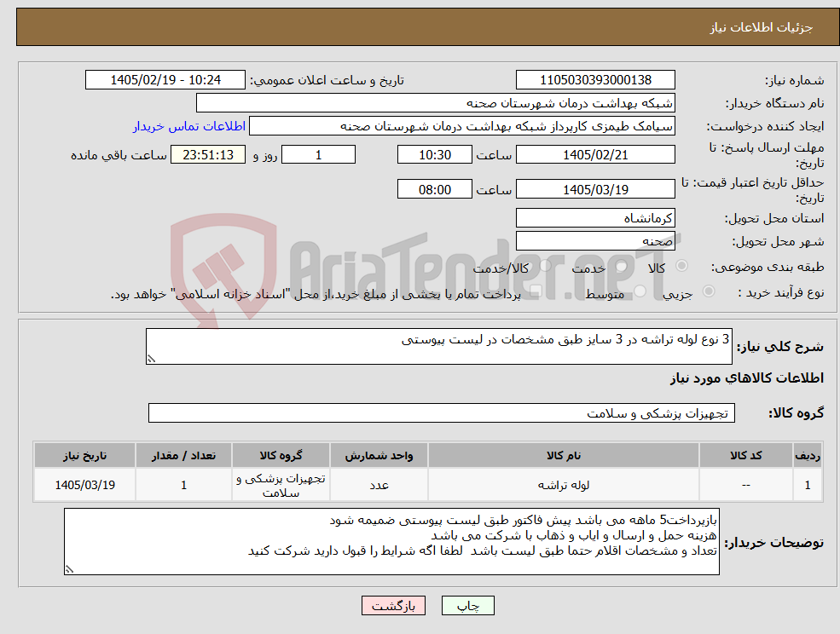Click need number field 1105030393000138
Image resolution: width=840 pixels, height=634 pixels.
pyautogui.click(x=595, y=80)
